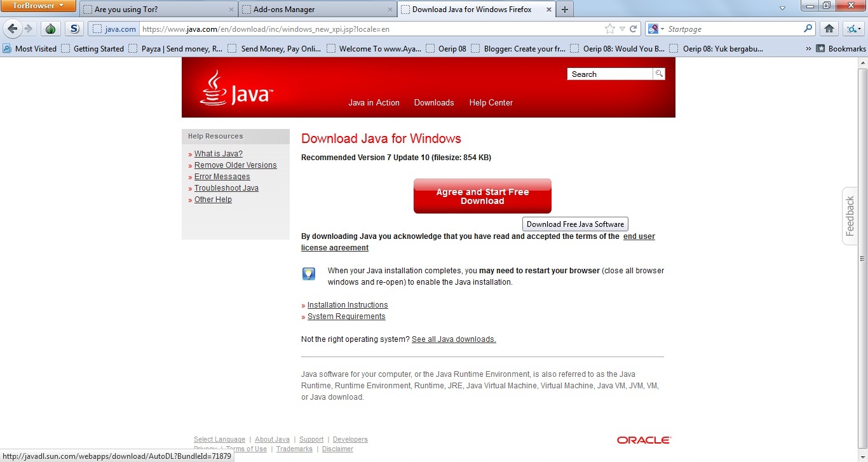This screenshot has height=462, width=868.
Task: Open the Help Center menu
Action: pyautogui.click(x=491, y=102)
